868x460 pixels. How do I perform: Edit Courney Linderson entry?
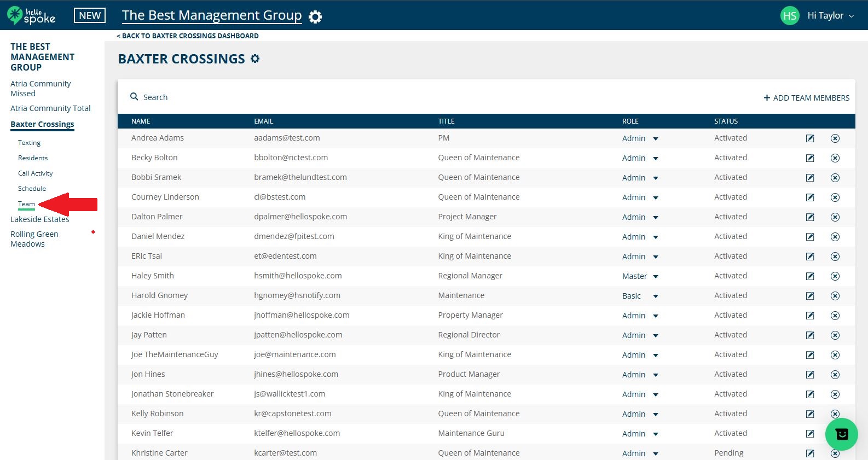[810, 197]
